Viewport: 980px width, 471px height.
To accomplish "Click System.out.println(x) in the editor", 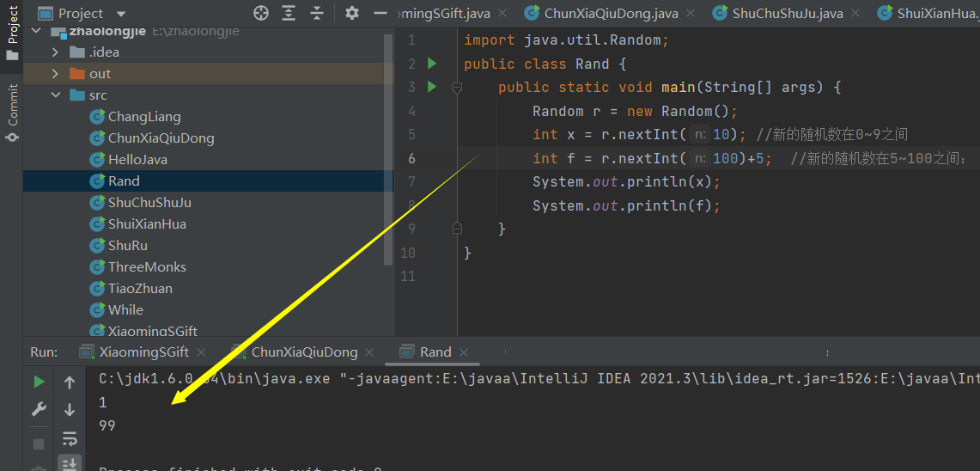I will 626,181.
